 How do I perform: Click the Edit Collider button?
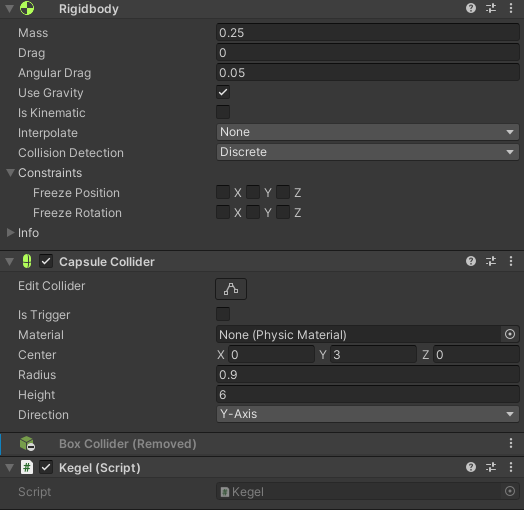pos(231,289)
